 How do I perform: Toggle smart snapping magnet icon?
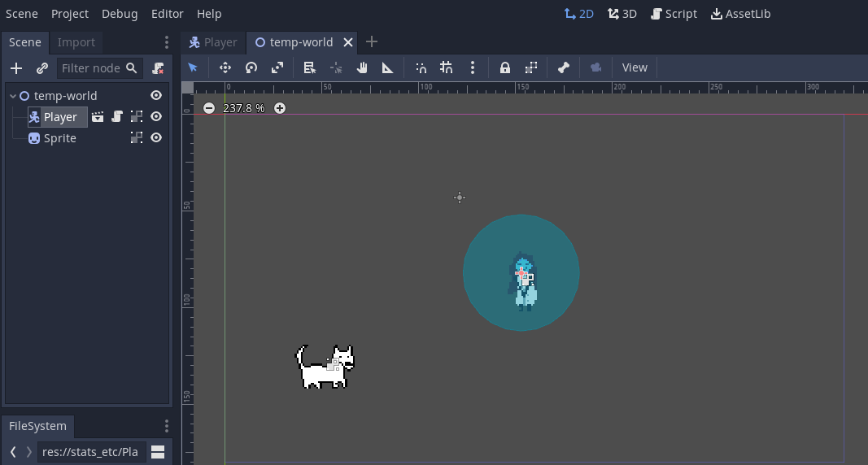click(421, 67)
